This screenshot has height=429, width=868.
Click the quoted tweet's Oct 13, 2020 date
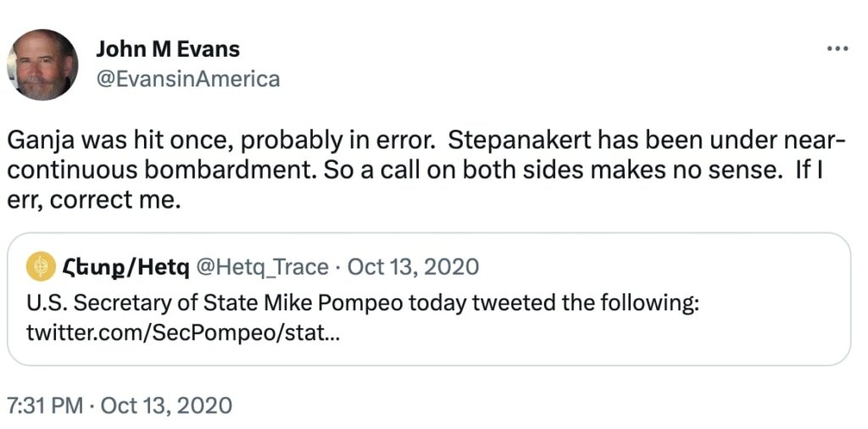coord(413,267)
